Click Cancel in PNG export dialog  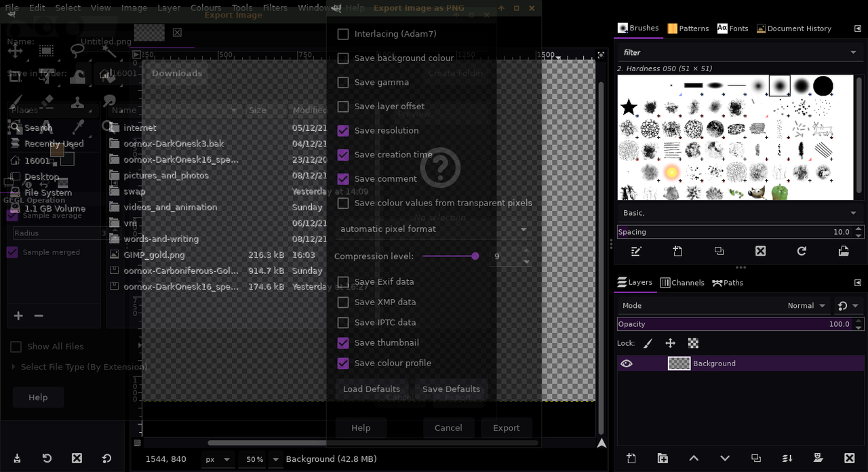pos(448,428)
